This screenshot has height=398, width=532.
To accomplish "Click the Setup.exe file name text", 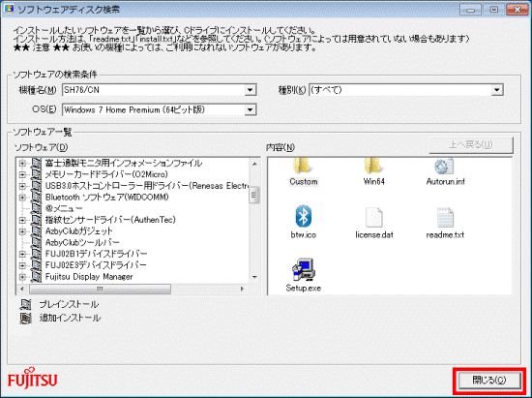I will [304, 289].
